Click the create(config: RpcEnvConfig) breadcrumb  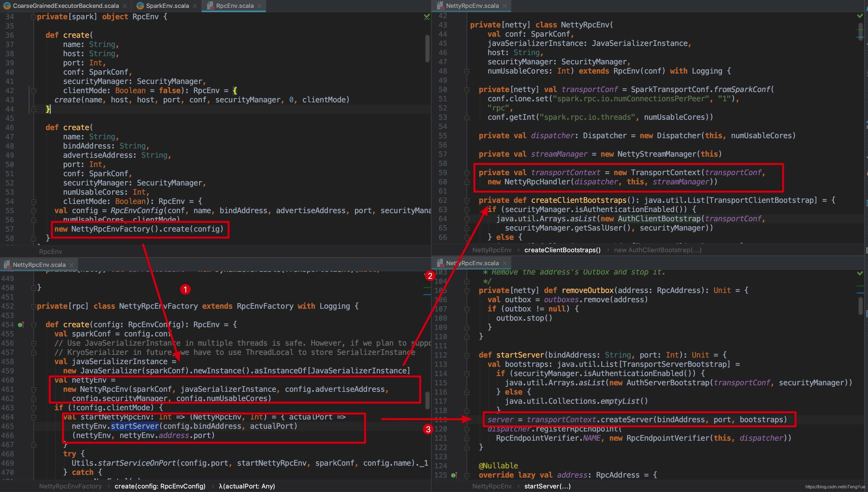point(160,486)
